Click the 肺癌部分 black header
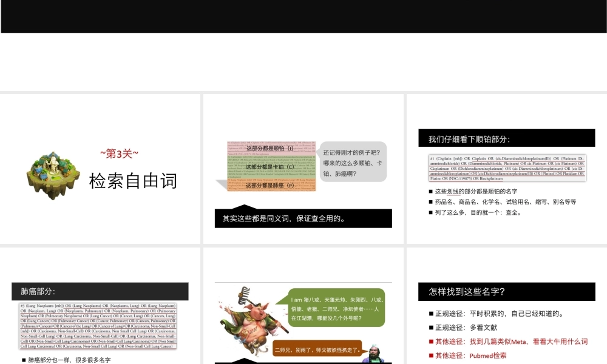 (x=100, y=292)
